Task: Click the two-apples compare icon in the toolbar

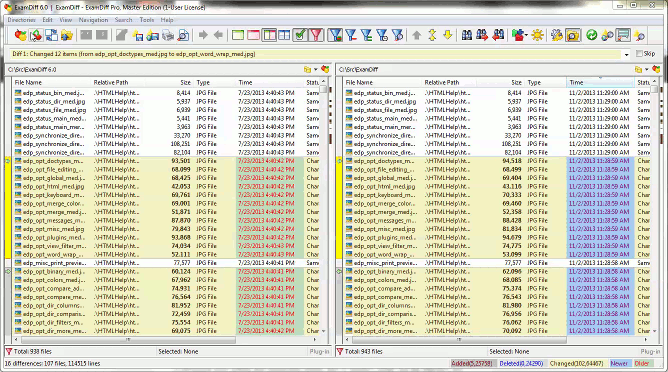Action: coord(20,35)
